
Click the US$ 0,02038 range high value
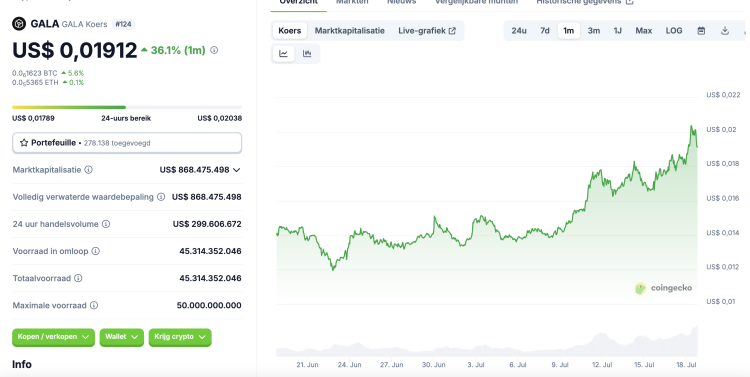(220, 118)
